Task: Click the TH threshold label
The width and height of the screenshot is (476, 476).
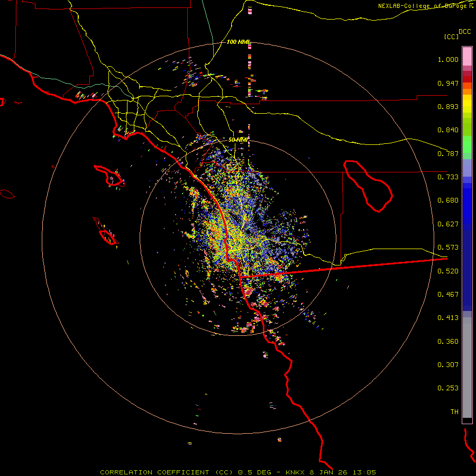Action: [454, 412]
